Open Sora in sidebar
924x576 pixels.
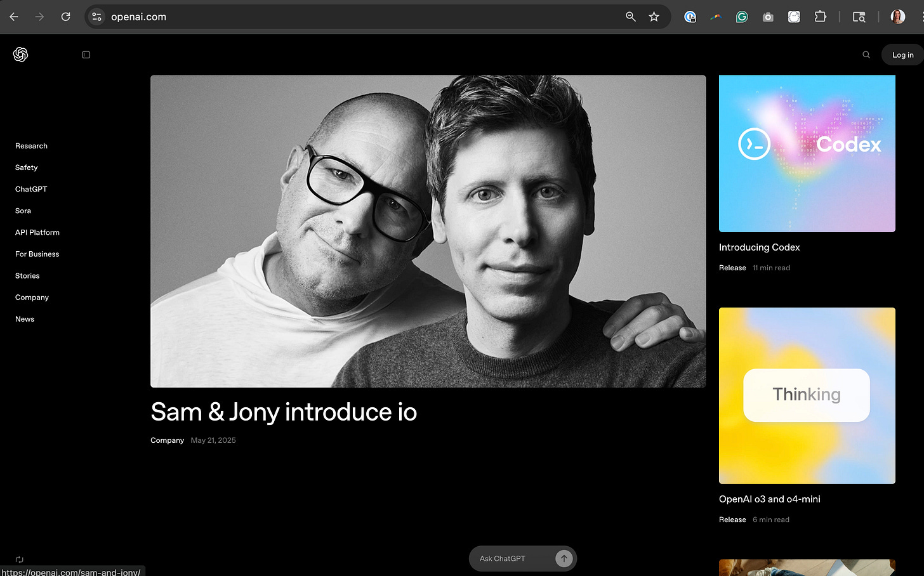(x=23, y=211)
